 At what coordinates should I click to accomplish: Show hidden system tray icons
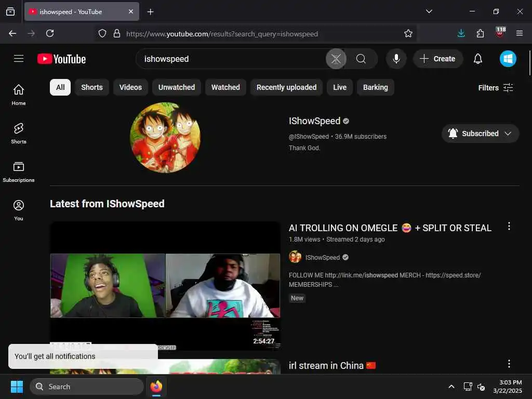point(451,387)
